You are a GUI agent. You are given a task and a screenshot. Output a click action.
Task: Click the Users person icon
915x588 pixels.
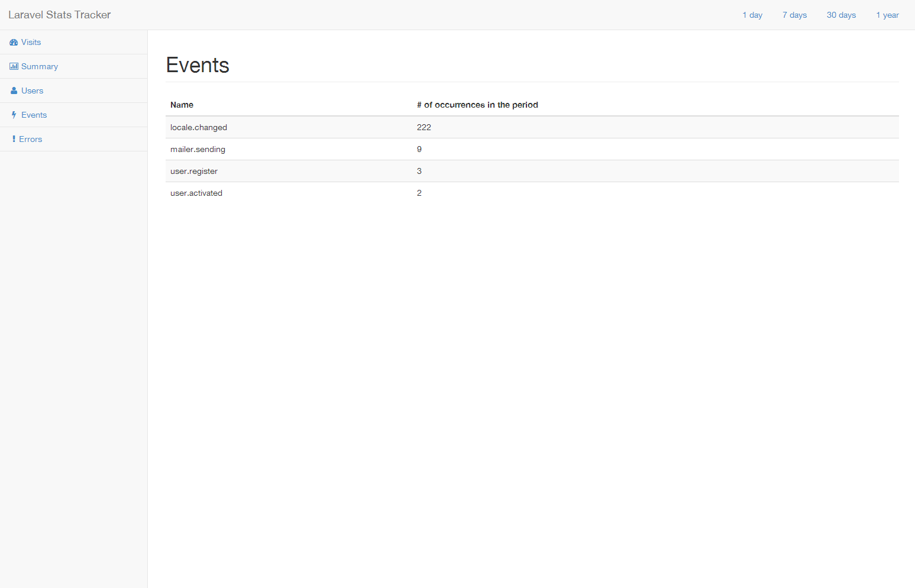point(14,91)
